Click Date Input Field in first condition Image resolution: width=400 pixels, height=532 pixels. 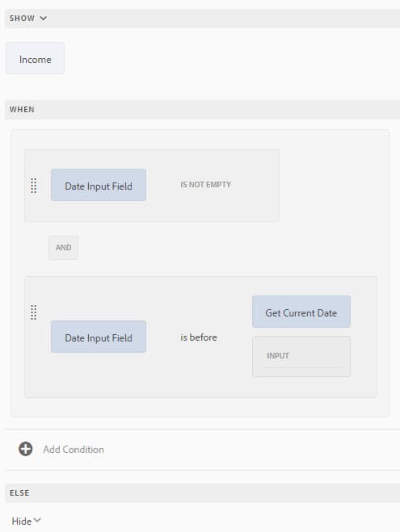pos(99,185)
